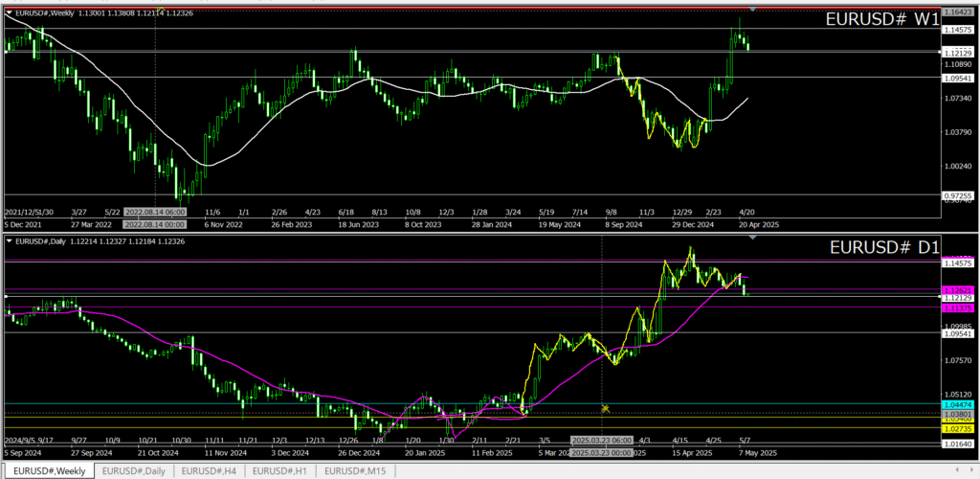980x479 pixels.
Task: Open the EURUSD#,Weekly chart tab
Action: click(x=50, y=471)
